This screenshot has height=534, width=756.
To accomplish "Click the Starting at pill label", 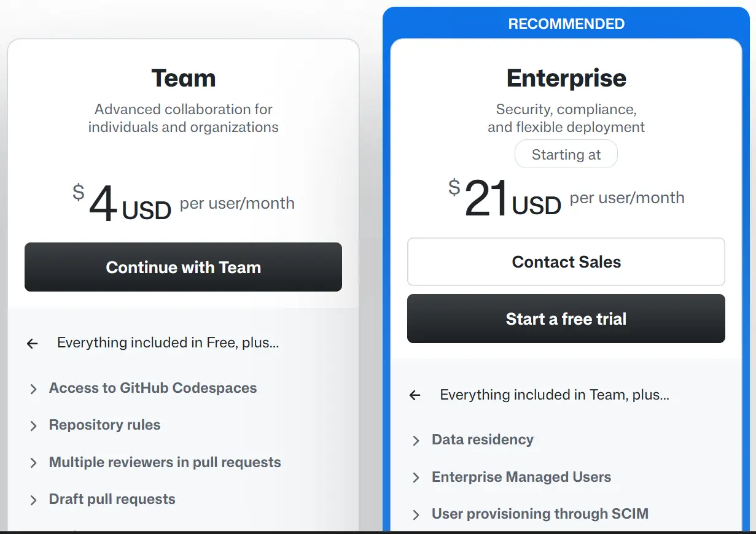I will click(x=566, y=155).
